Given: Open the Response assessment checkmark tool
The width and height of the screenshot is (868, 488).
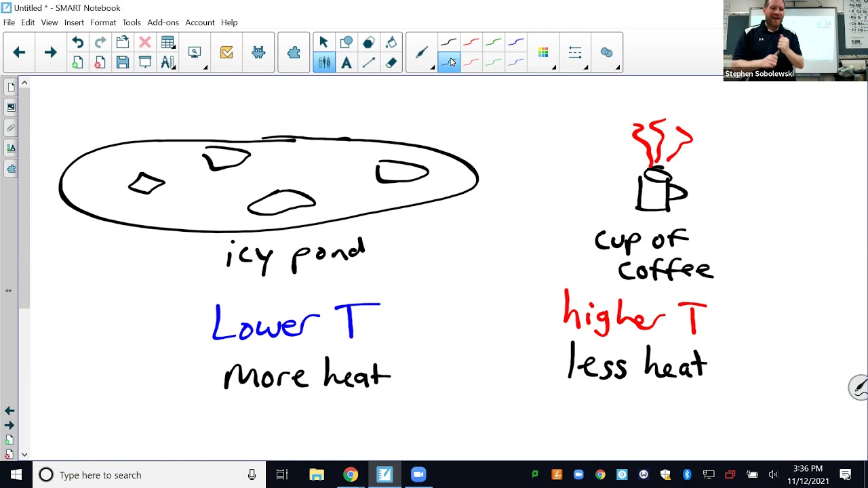Looking at the screenshot, I should (226, 52).
